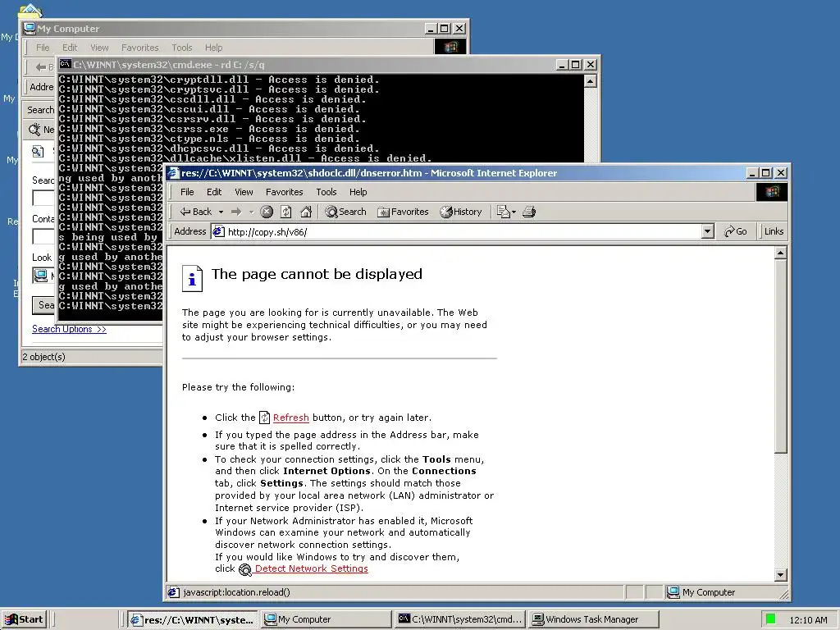Click the Windows logo throbber in Internet Explorer
Viewport: 840px width, 630px height.
point(771,192)
